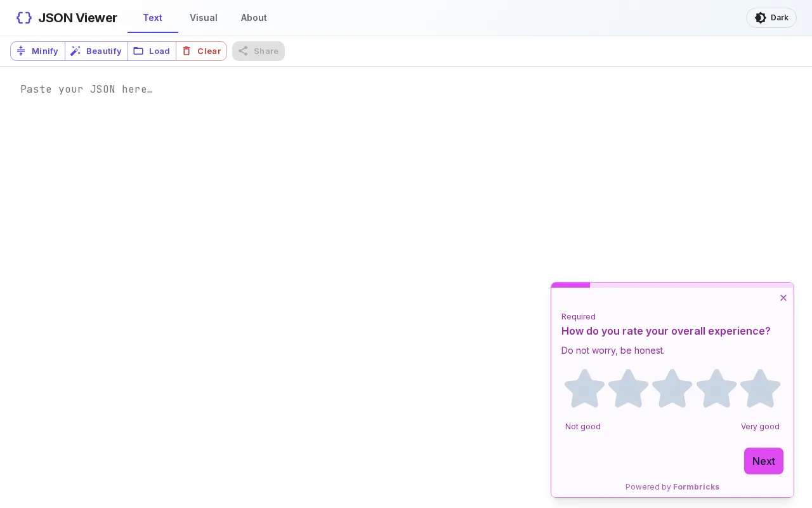Click the Clear button

click(x=202, y=51)
